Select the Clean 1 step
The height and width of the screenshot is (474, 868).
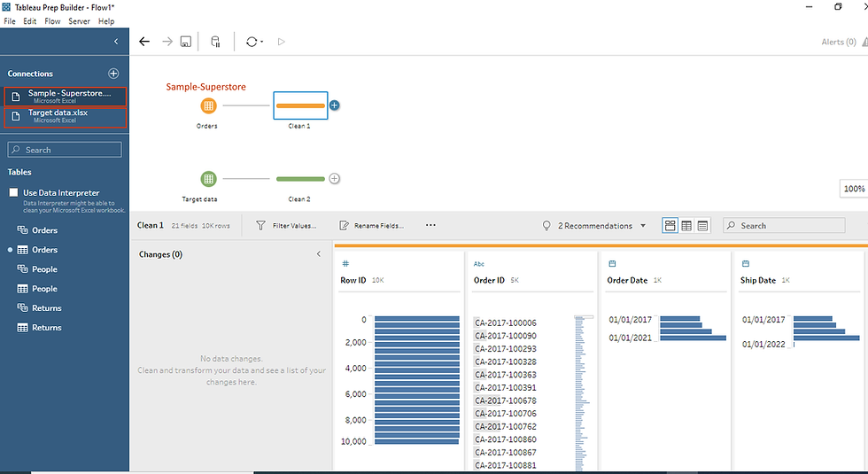pos(300,105)
